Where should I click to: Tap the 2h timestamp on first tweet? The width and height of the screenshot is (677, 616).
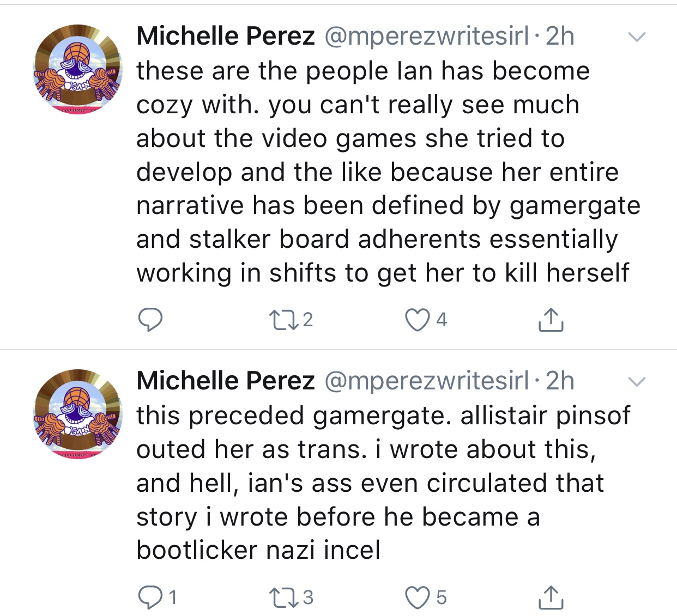coord(560,36)
